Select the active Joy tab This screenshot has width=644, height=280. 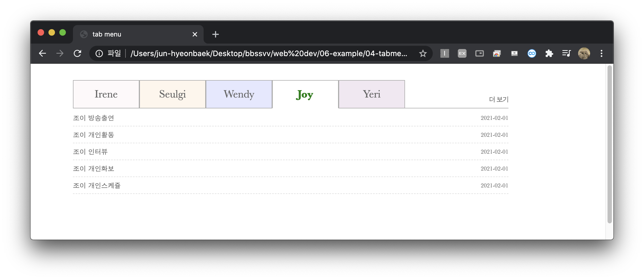point(305,94)
